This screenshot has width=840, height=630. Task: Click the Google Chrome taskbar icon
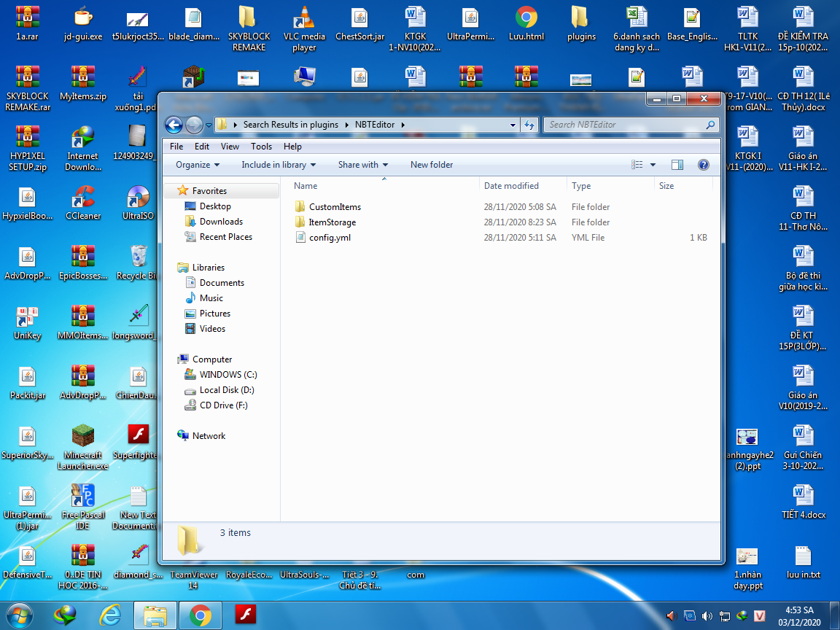click(201, 615)
